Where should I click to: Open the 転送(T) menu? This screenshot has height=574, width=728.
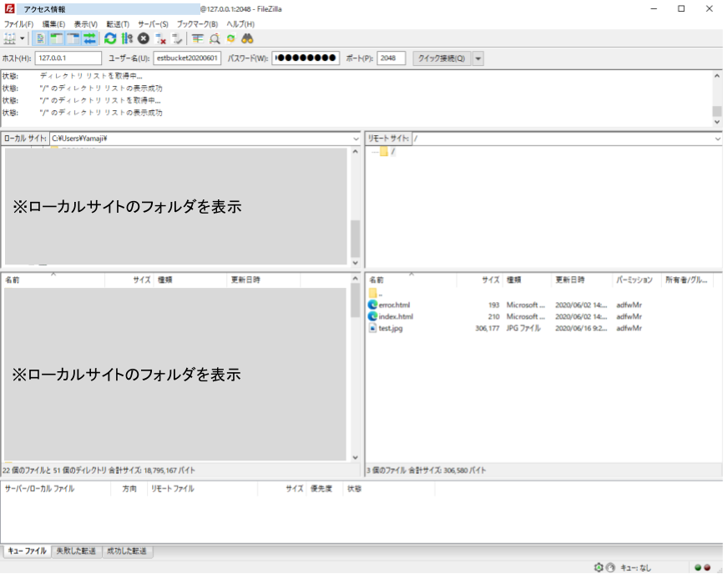tap(118, 24)
